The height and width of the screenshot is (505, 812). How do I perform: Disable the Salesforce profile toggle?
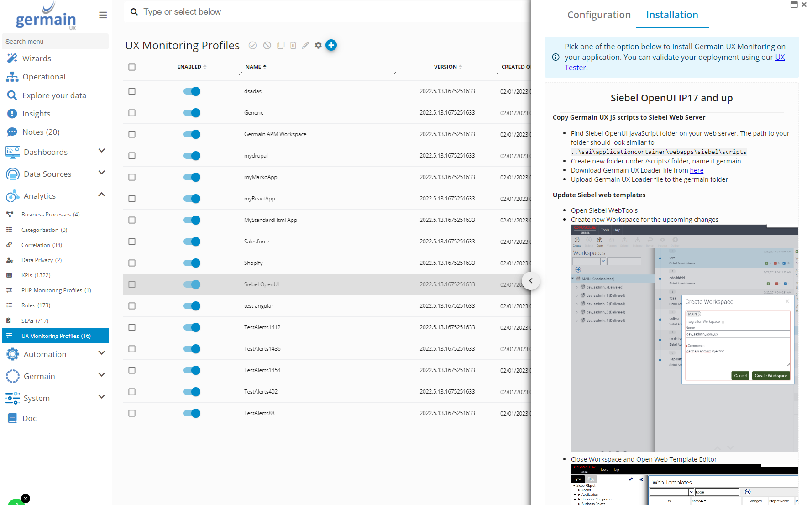tap(192, 242)
